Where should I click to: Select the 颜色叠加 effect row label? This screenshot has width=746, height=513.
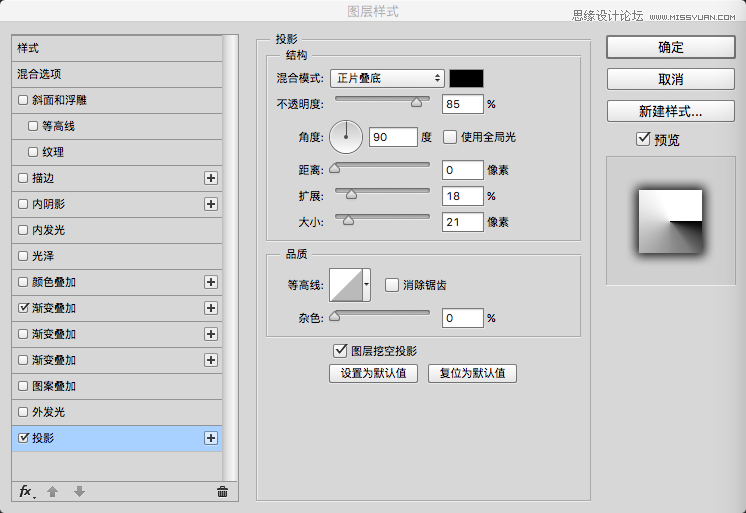point(54,282)
